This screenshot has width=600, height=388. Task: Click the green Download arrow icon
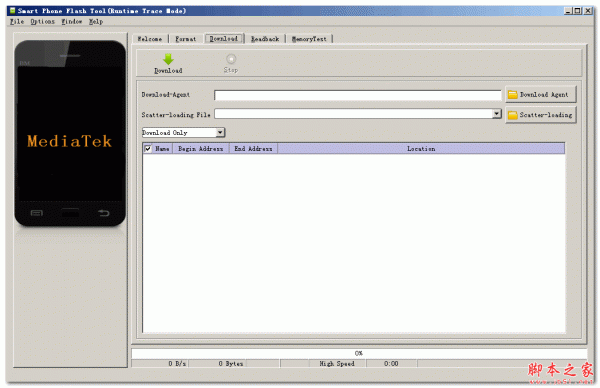[x=168, y=59]
